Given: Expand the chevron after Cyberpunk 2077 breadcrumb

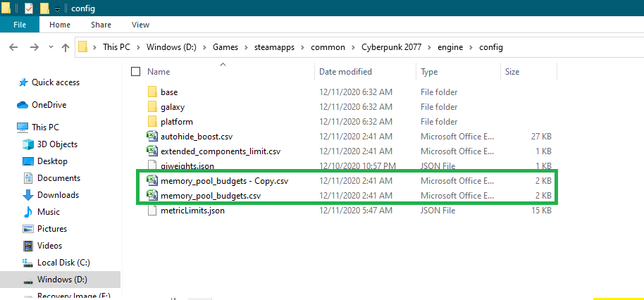Looking at the screenshot, I should point(430,47).
